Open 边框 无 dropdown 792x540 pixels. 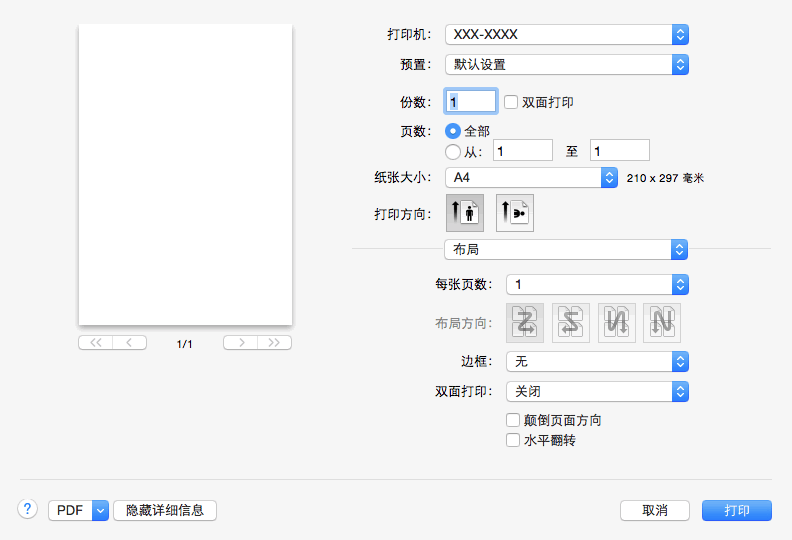598,362
